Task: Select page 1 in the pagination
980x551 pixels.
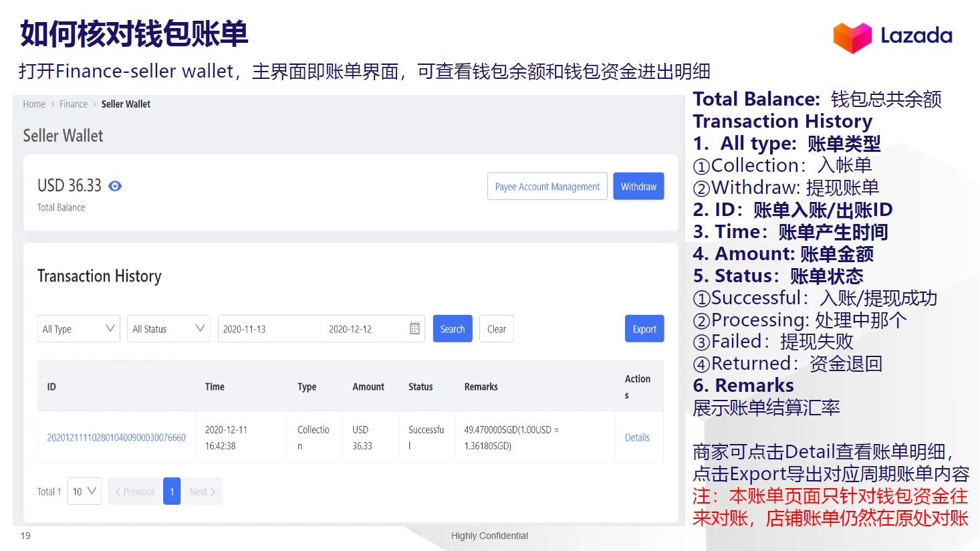Action: click(172, 491)
